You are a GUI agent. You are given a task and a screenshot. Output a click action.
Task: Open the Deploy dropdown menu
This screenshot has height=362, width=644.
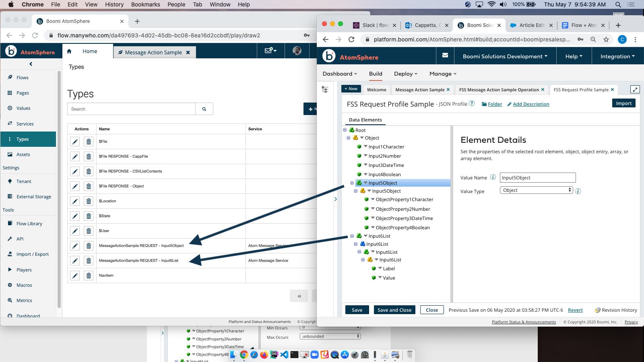coord(406,74)
